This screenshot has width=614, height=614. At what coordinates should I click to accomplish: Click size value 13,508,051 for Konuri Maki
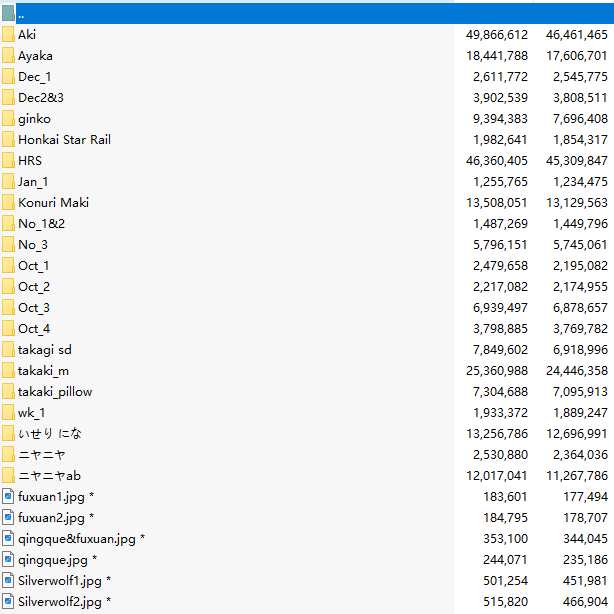coord(497,203)
